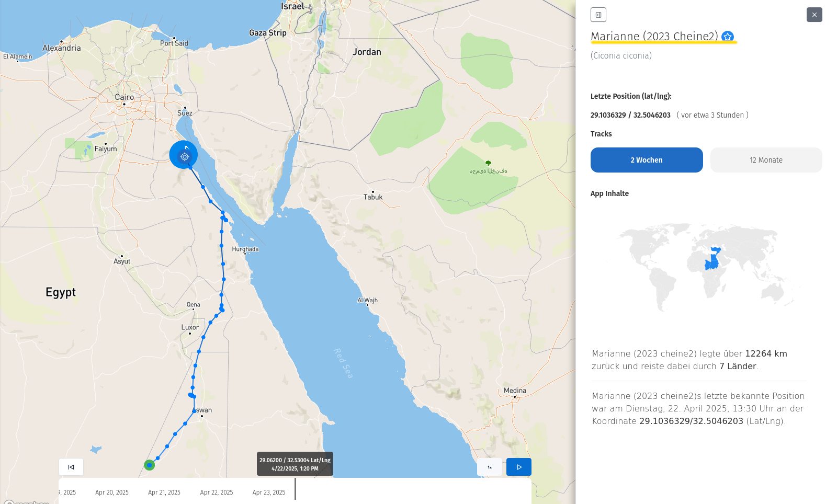Click the Marianne (2023 Cheine2) title

tap(654, 37)
